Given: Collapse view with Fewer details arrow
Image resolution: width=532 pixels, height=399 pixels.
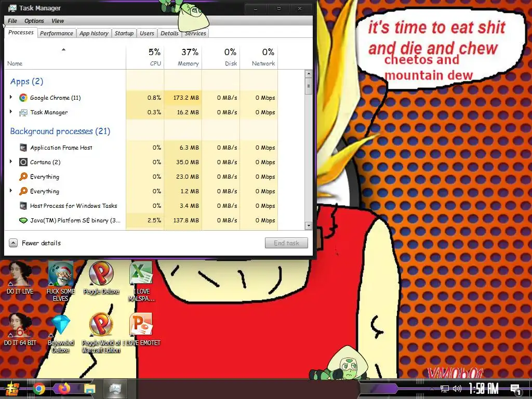Looking at the screenshot, I should coord(13,243).
